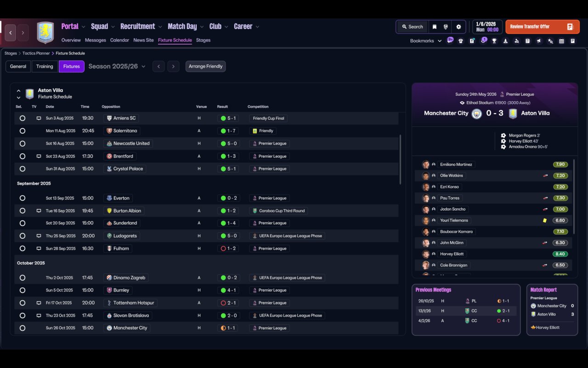Click TV icon for Ludogorets fixture
Viewport: 588px width, 368px height.
coord(39,236)
